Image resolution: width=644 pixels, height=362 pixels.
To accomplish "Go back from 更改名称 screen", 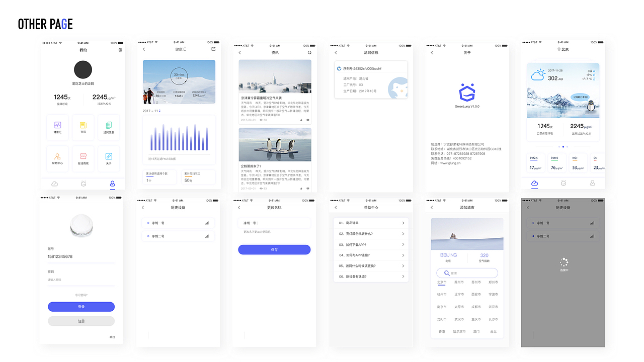I will 239,208.
